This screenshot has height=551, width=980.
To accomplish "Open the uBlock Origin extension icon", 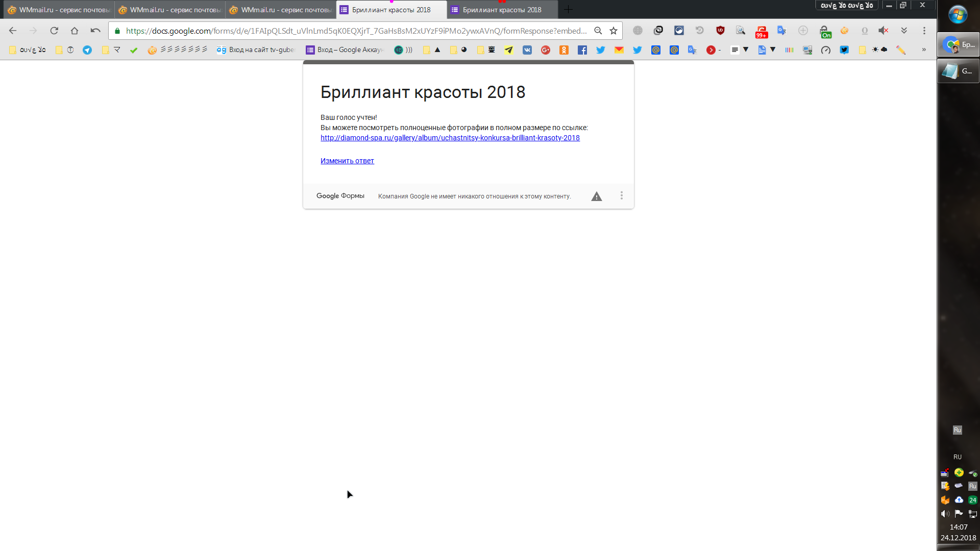I will (721, 31).
